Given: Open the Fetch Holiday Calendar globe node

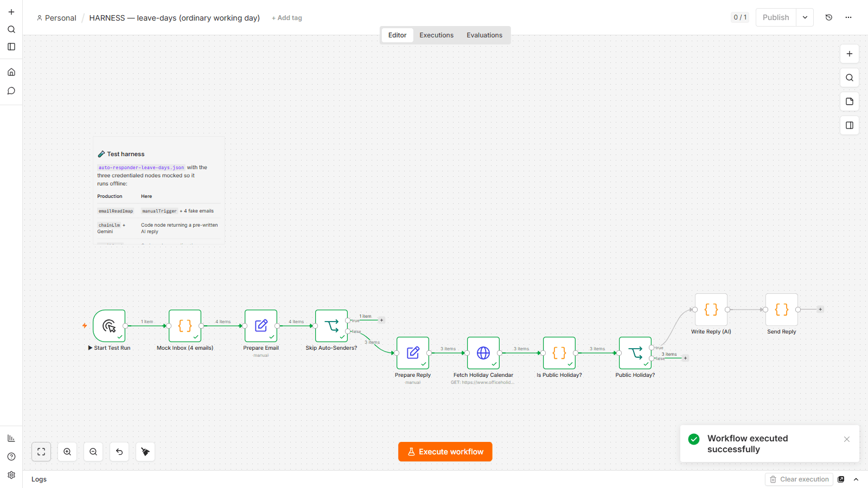Looking at the screenshot, I should 483,353.
